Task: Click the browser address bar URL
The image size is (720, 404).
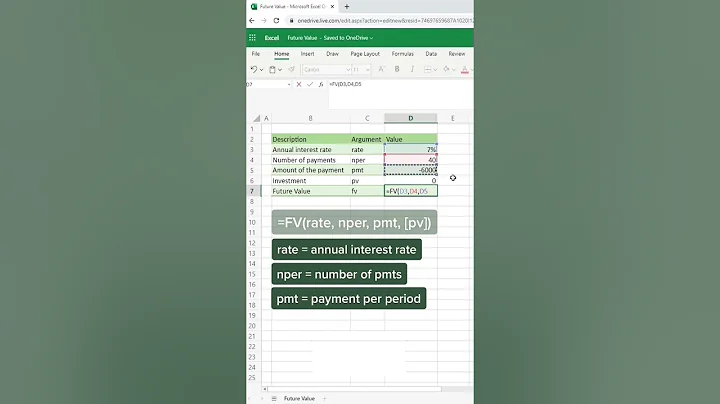Action: click(x=385, y=21)
